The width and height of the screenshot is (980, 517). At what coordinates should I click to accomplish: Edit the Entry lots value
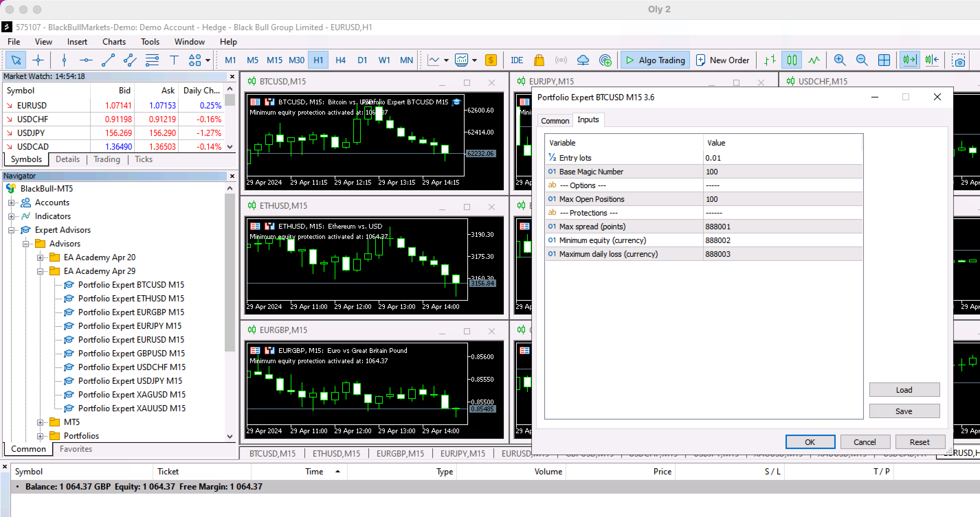(782, 158)
